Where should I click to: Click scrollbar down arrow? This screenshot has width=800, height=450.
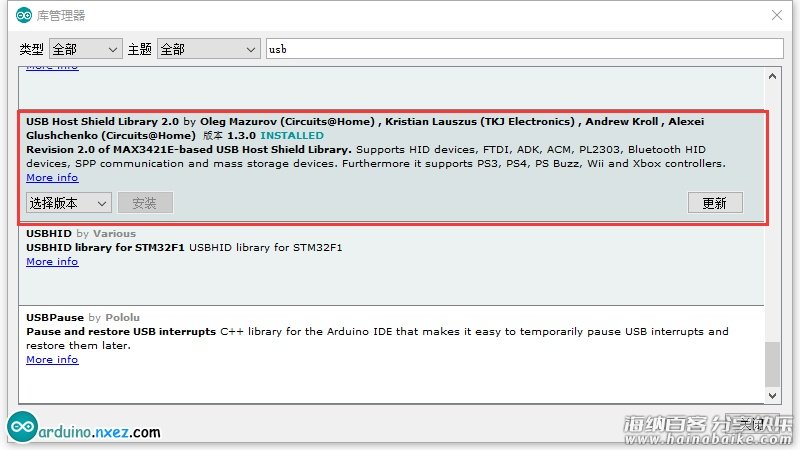[772, 395]
